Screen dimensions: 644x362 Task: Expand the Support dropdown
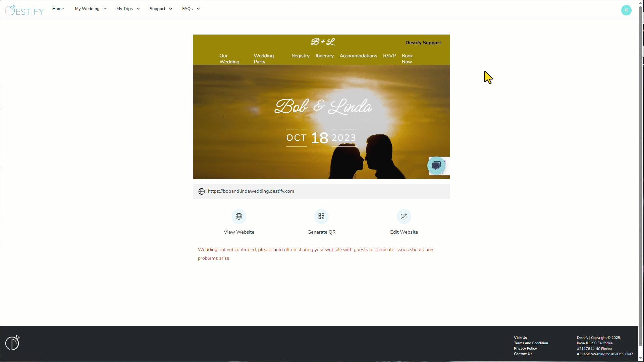click(160, 9)
